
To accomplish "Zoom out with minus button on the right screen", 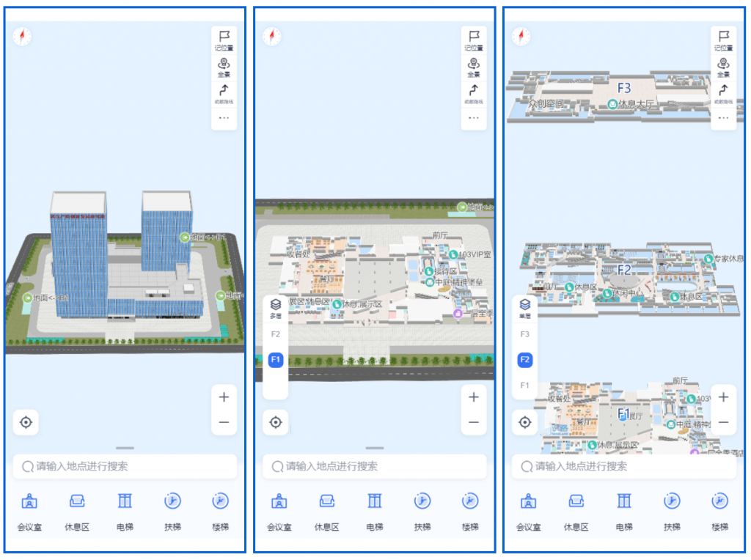I will [x=723, y=423].
